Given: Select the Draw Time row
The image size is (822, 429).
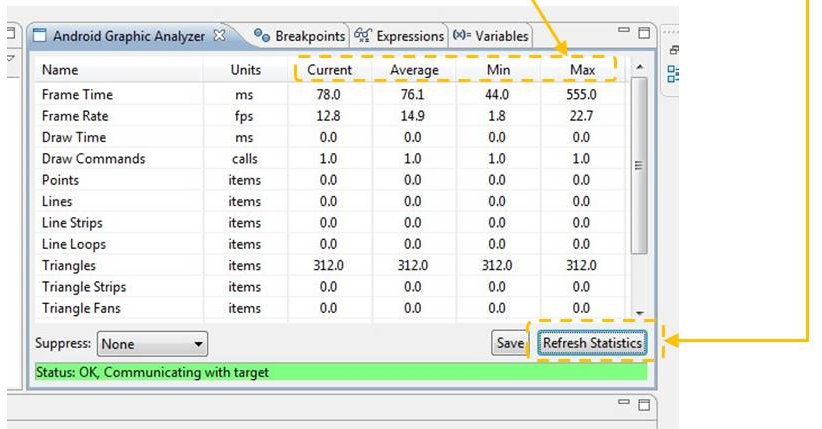Looking at the screenshot, I should click(330, 137).
